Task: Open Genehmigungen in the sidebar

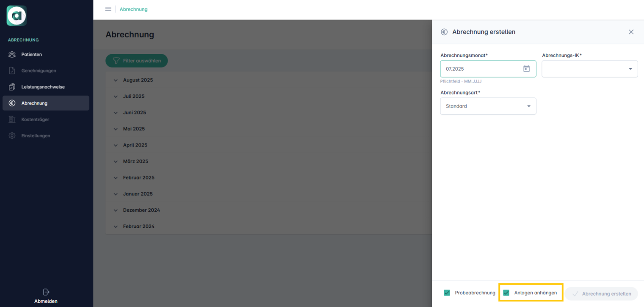Action: [39, 71]
